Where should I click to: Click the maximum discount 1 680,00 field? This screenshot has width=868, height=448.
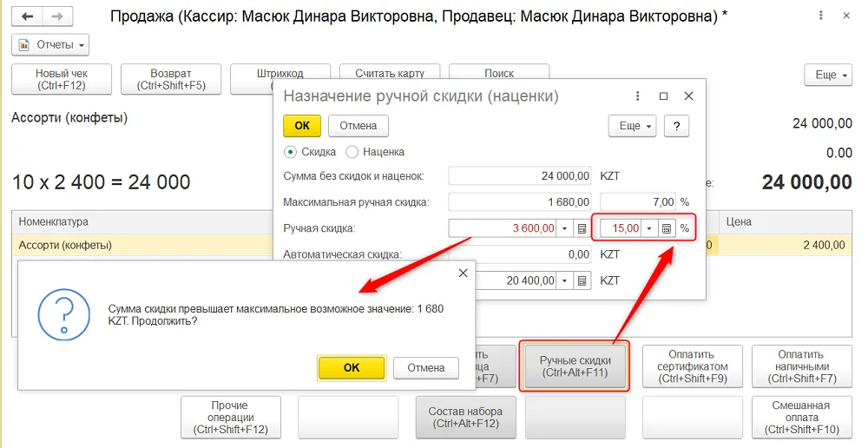click(x=520, y=202)
